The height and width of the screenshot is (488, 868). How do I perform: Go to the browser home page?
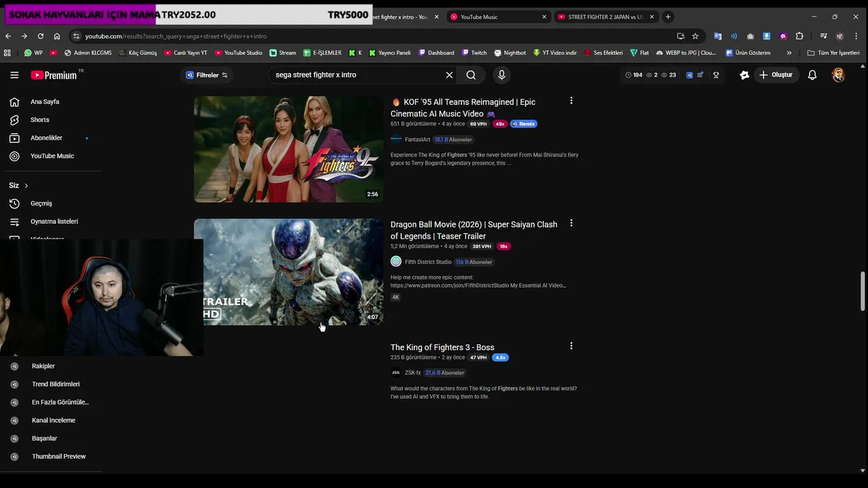coord(57,36)
